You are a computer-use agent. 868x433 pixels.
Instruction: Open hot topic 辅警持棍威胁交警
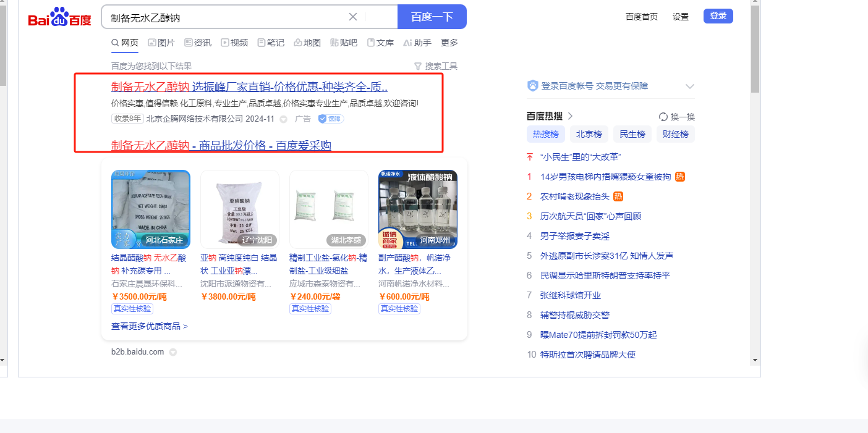click(575, 315)
